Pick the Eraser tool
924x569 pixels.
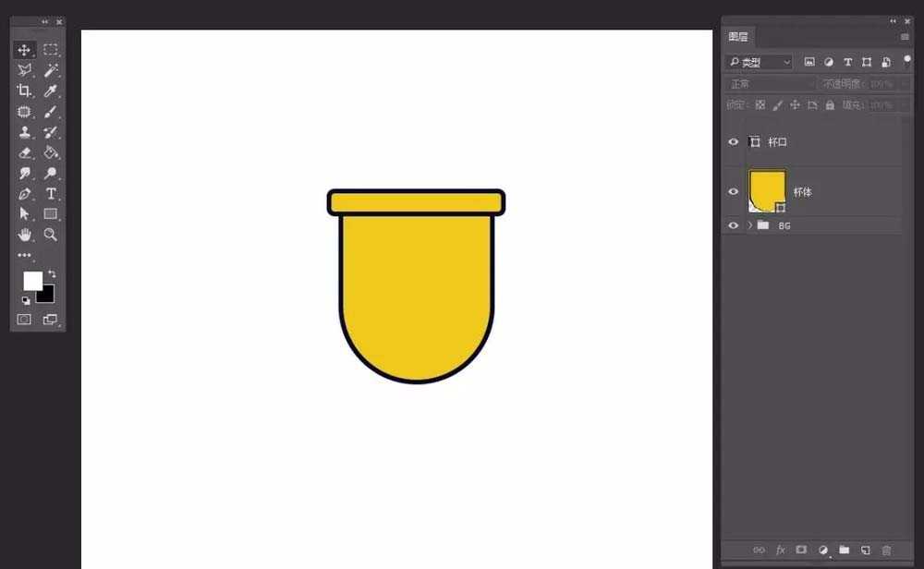(24, 152)
